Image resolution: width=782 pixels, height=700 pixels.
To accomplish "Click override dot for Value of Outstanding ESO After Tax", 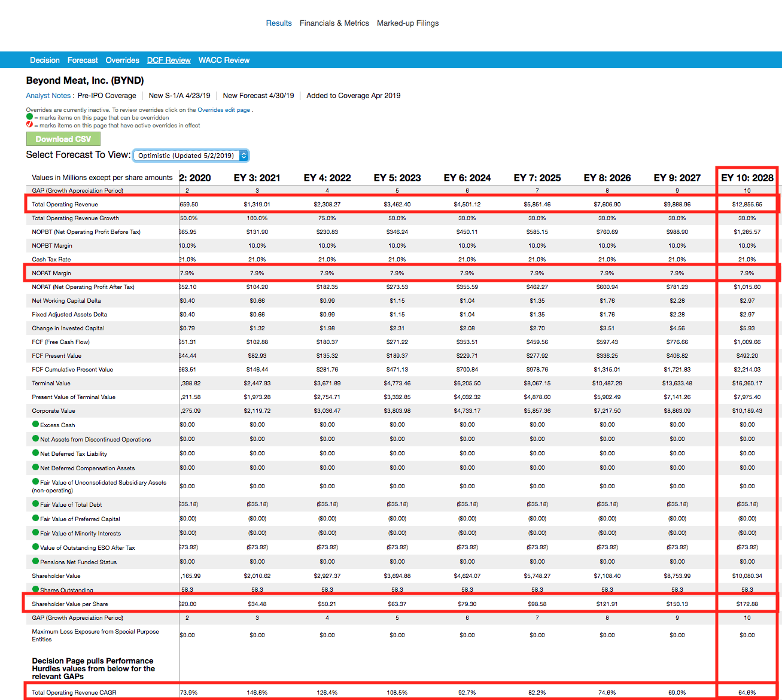I will point(36,547).
